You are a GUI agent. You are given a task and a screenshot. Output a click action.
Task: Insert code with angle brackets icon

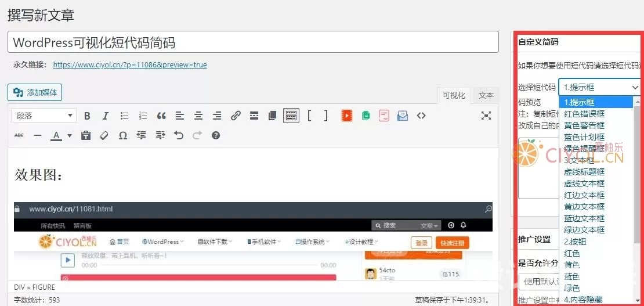pyautogui.click(x=421, y=116)
